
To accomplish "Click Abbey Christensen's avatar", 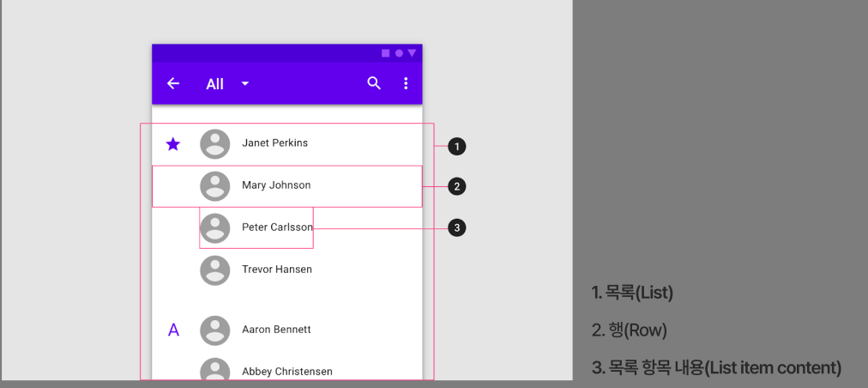I will (x=214, y=369).
